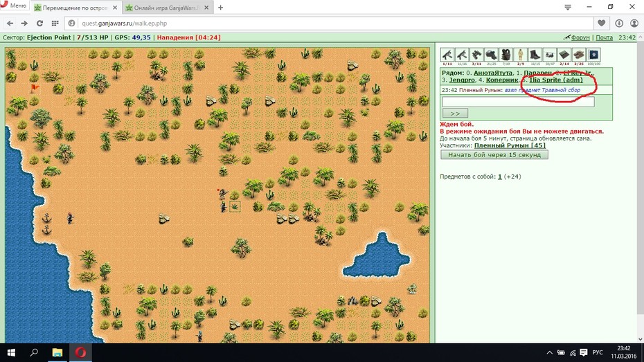Click the Нападения [04:24] status text
Image resolution: width=644 pixels, height=362 pixels.
click(188, 37)
